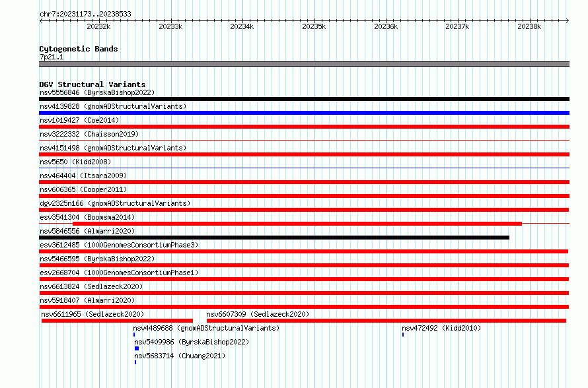Select the red esv2668704 variant bar
The image size is (588, 388).
coord(304,279)
